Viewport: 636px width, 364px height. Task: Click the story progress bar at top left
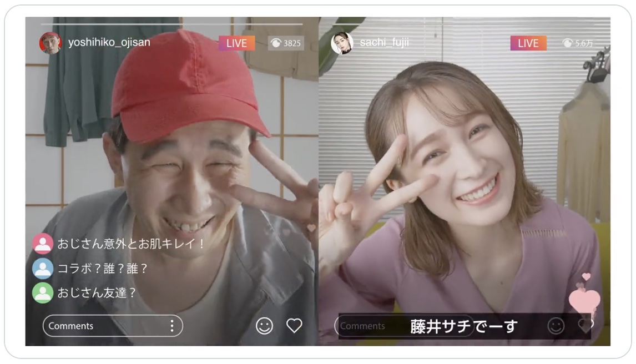point(171,24)
